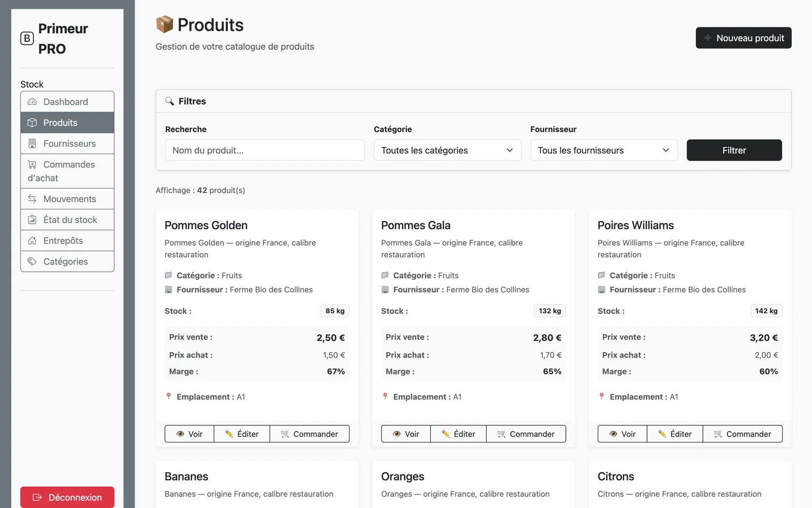This screenshot has height=508, width=812.
Task: Open Fournisseurs section in sidebar
Action: [67, 143]
